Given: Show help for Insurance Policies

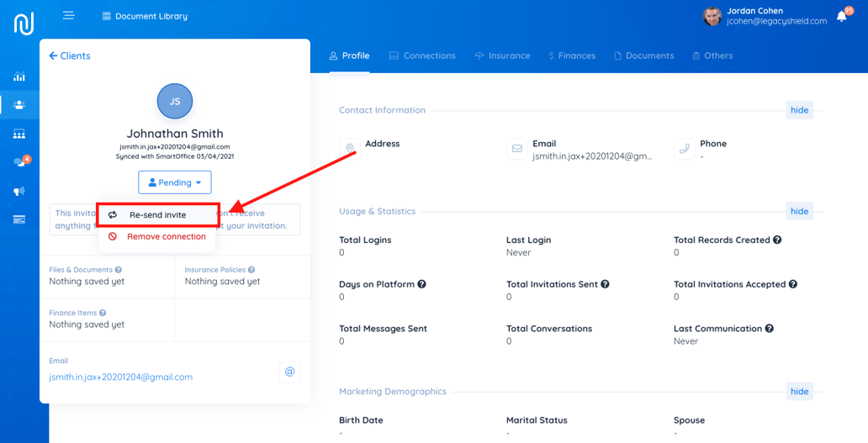Looking at the screenshot, I should point(251,270).
